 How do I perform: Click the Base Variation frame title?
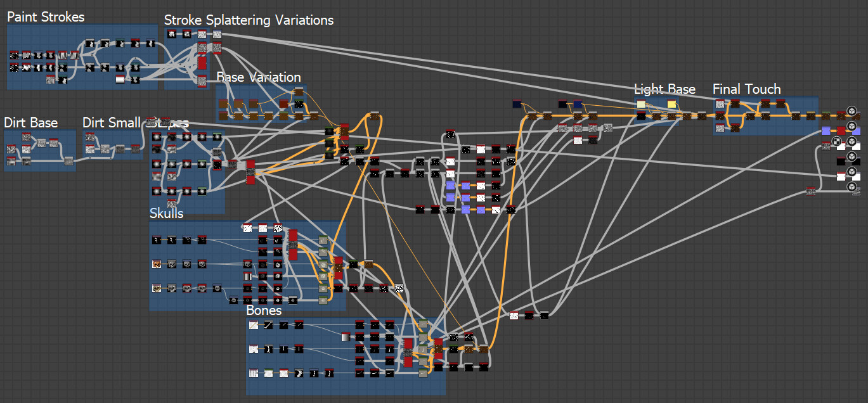click(259, 77)
